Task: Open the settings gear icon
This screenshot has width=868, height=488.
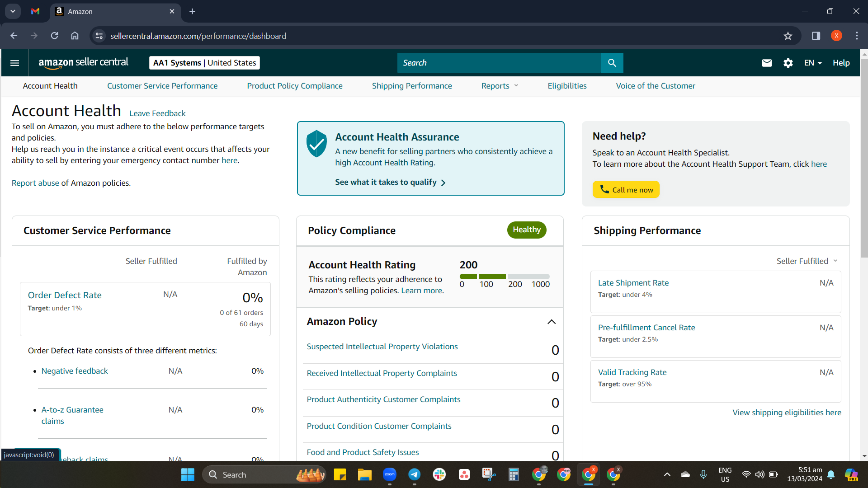Action: [788, 63]
